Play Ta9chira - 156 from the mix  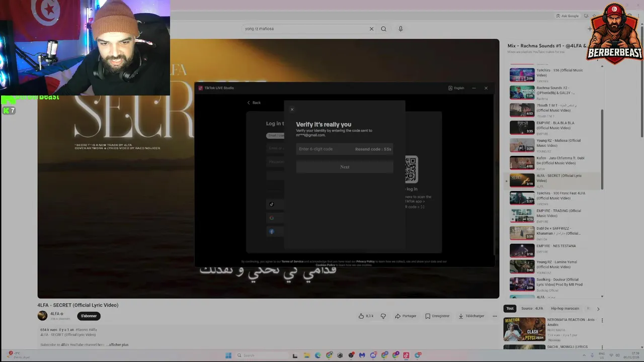[x=553, y=75]
